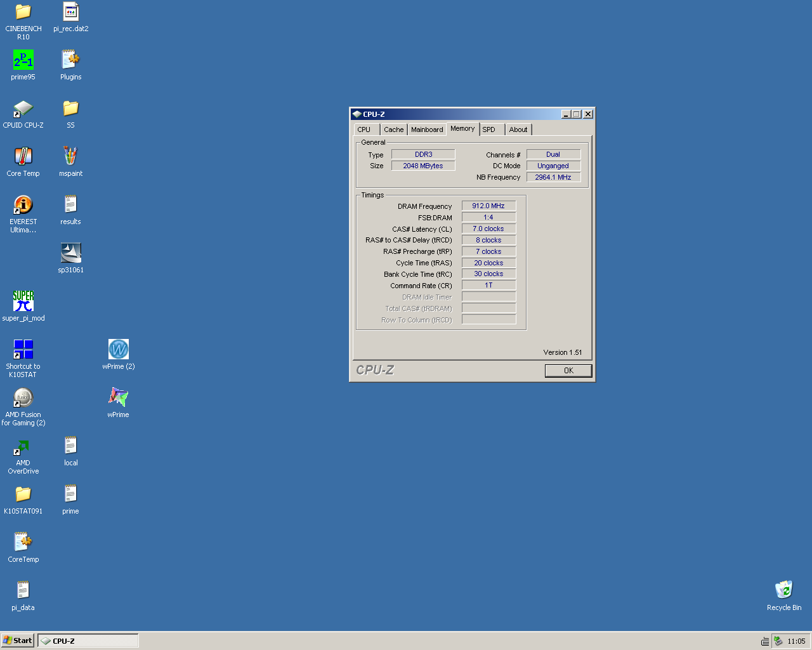Image resolution: width=812 pixels, height=650 pixels.
Task: Click the 1:4 FSB:DRAM ratio field
Action: (x=488, y=217)
